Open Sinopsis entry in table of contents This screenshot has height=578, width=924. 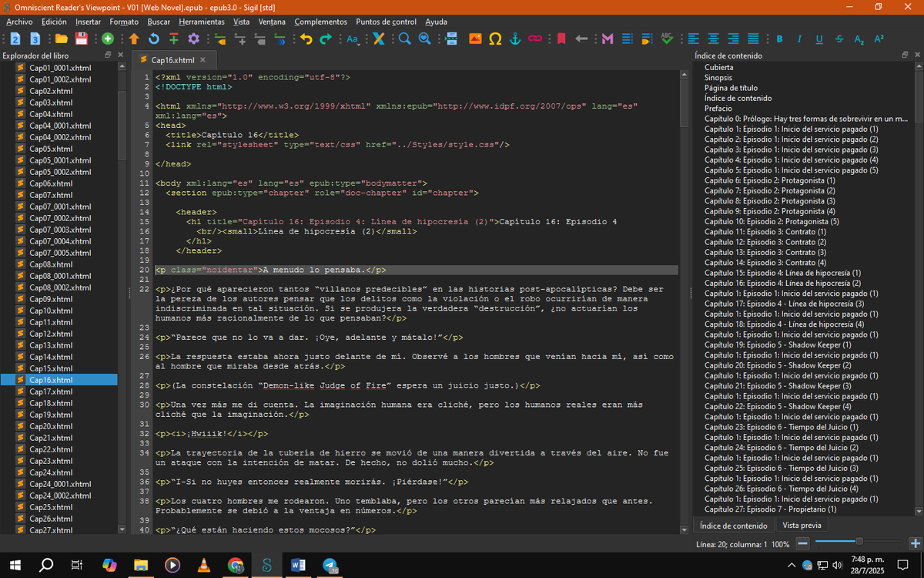[718, 78]
